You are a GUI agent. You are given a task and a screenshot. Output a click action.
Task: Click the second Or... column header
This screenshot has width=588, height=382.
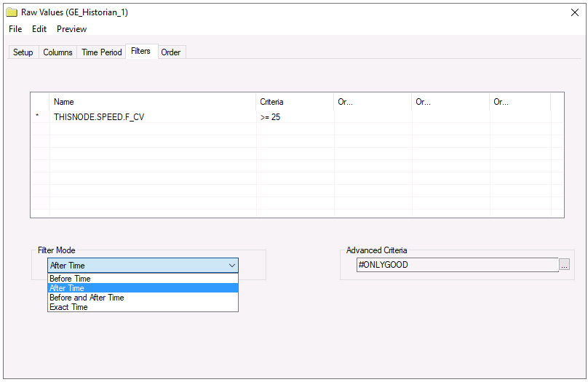(x=451, y=102)
